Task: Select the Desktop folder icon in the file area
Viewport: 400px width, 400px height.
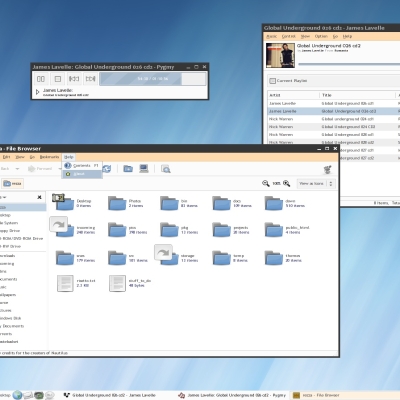Action: point(63,202)
